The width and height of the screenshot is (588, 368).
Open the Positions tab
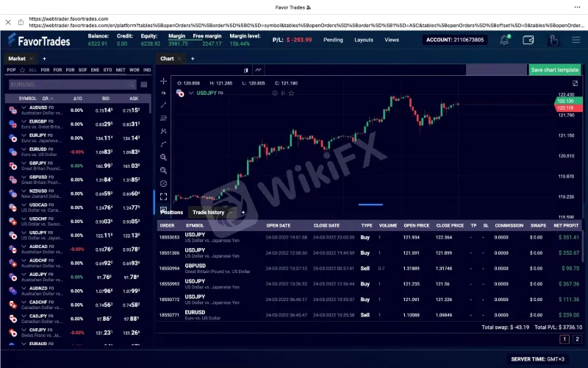click(x=172, y=212)
